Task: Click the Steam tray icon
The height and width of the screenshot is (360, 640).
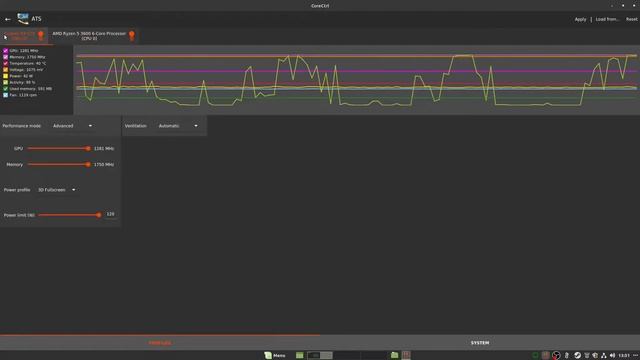Action: [x=577, y=356]
